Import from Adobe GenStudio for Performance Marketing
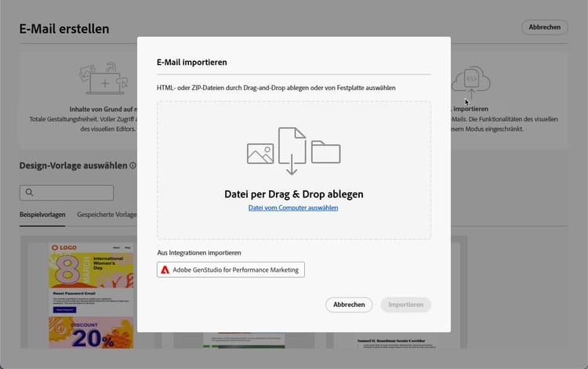Viewport: 588px width, 369px height. pos(230,270)
